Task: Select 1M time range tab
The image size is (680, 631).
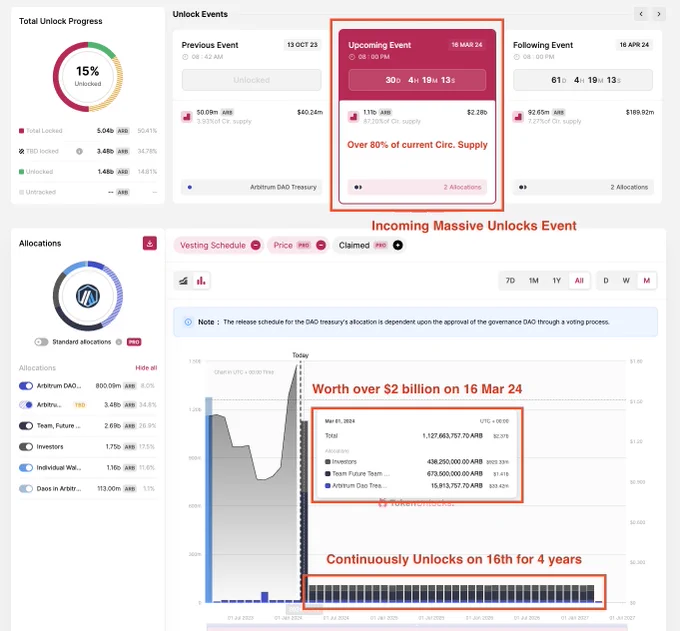Action: 533,281
